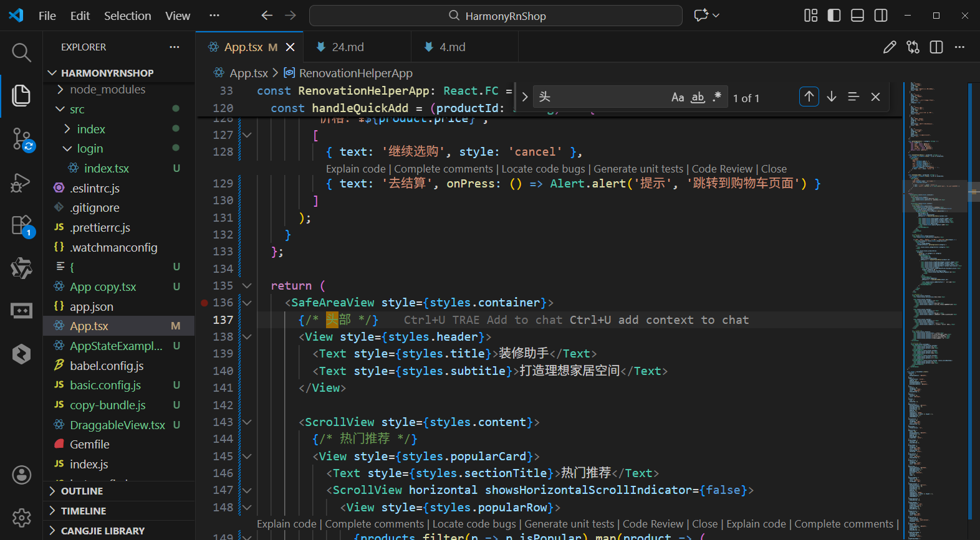Open the Copilot chat menu

(706, 16)
